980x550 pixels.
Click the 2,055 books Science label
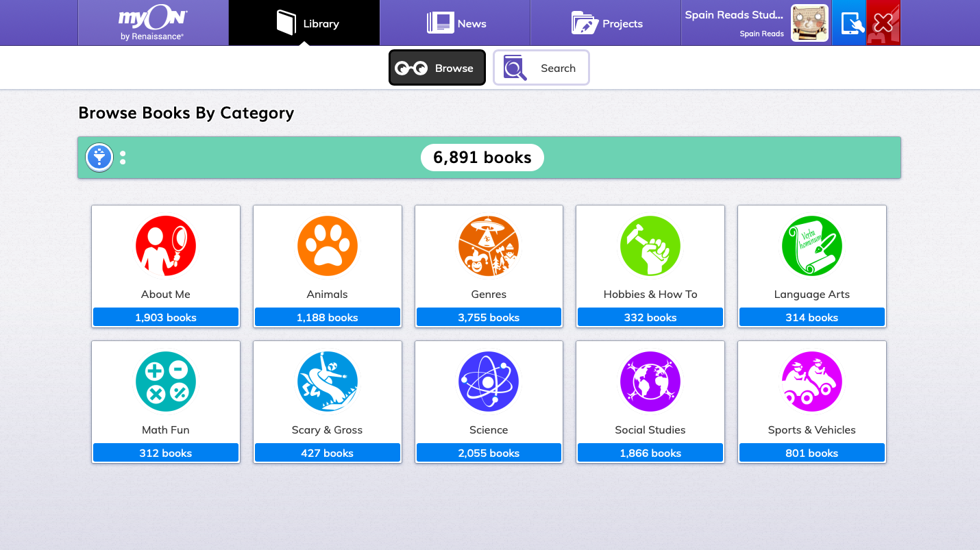pyautogui.click(x=489, y=453)
